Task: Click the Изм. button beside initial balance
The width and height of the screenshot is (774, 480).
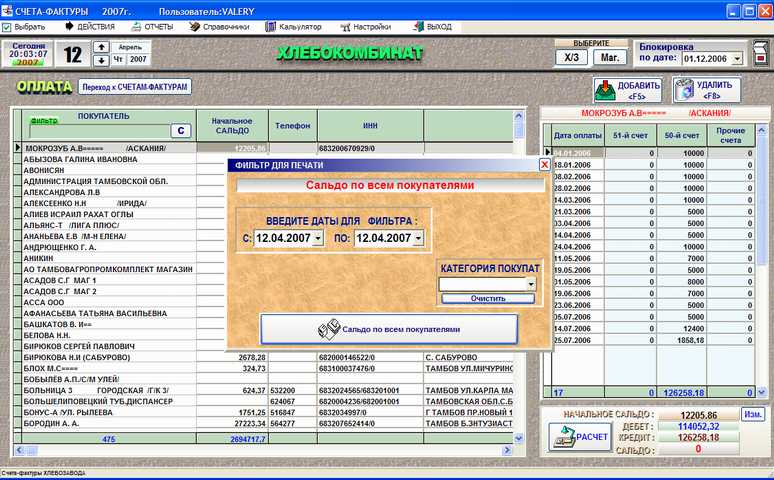Action: click(752, 414)
